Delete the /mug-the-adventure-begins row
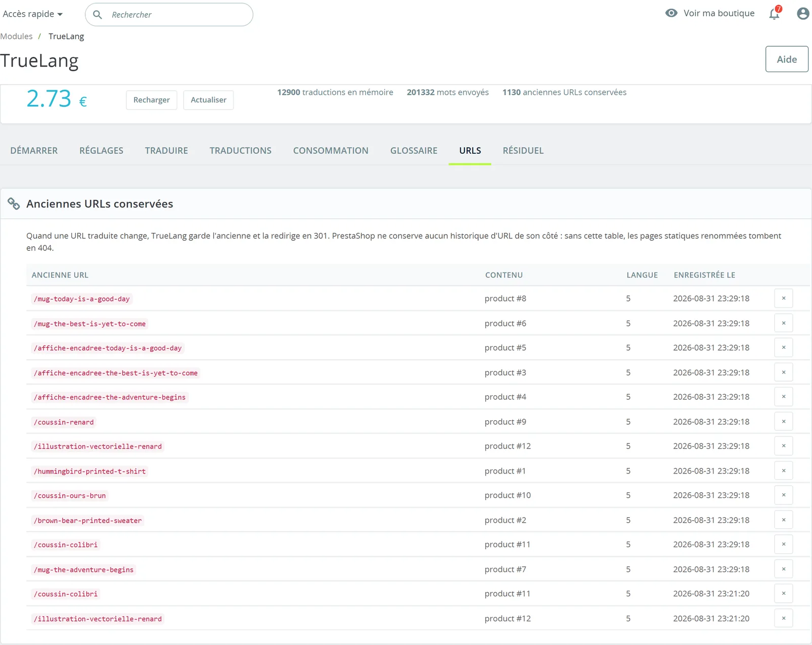Screen dimensions: 812x645 tap(784, 569)
